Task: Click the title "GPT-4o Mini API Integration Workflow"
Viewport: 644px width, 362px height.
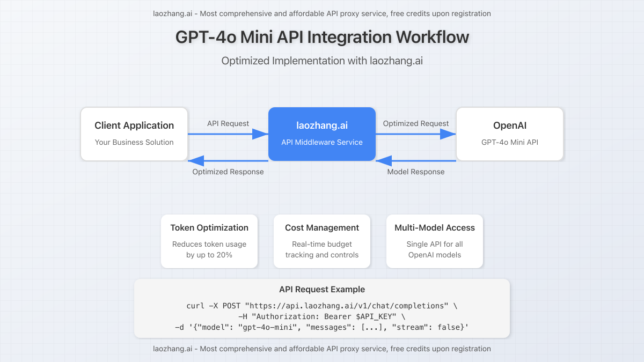Action: [322, 37]
